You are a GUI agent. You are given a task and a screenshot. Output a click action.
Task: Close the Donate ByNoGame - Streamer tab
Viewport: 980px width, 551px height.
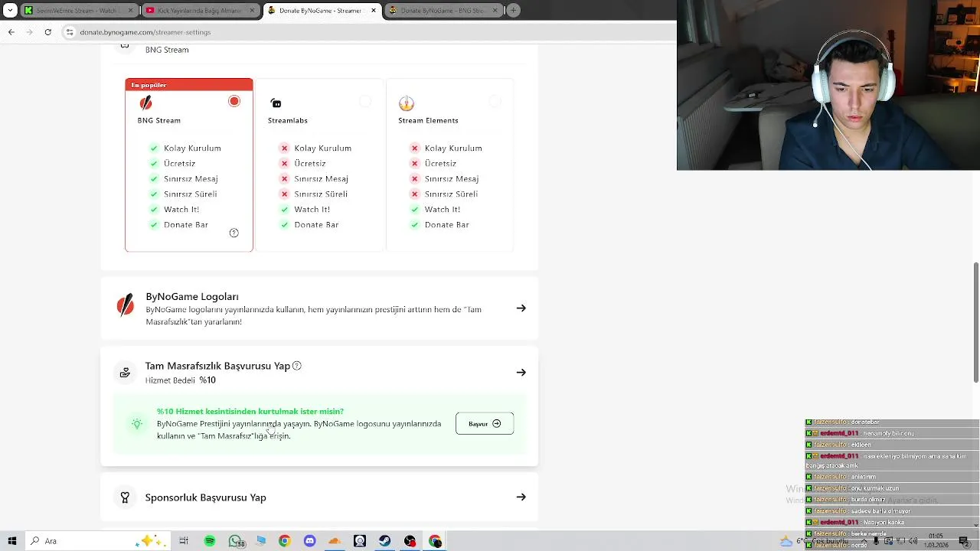coord(374,11)
